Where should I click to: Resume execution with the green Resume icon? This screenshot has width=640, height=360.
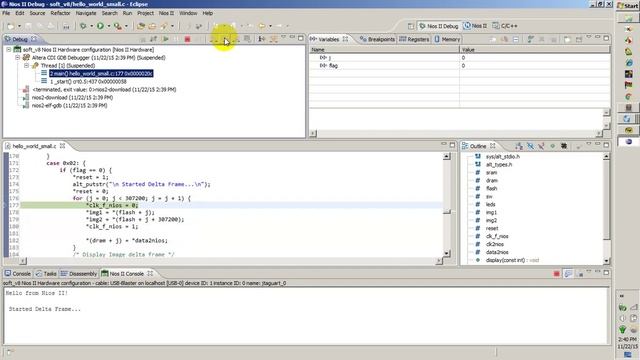point(165,39)
